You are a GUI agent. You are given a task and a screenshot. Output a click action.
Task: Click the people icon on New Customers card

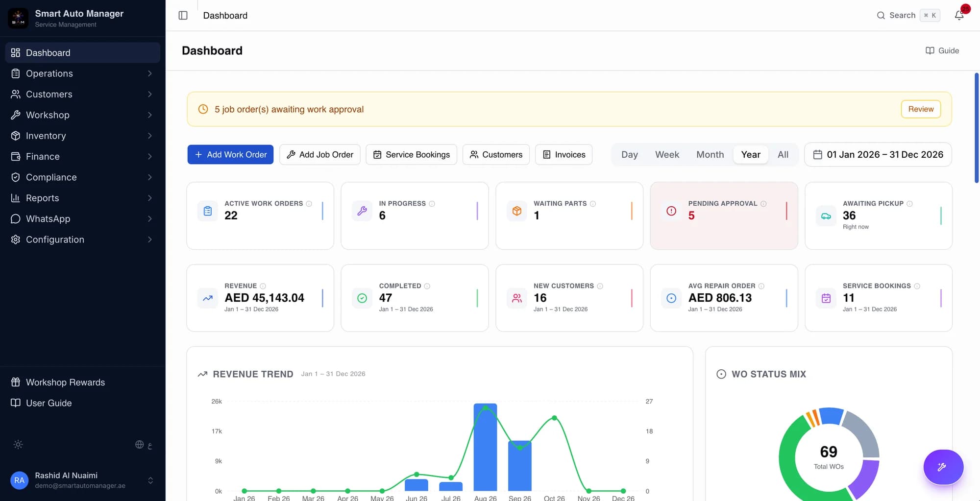click(516, 298)
